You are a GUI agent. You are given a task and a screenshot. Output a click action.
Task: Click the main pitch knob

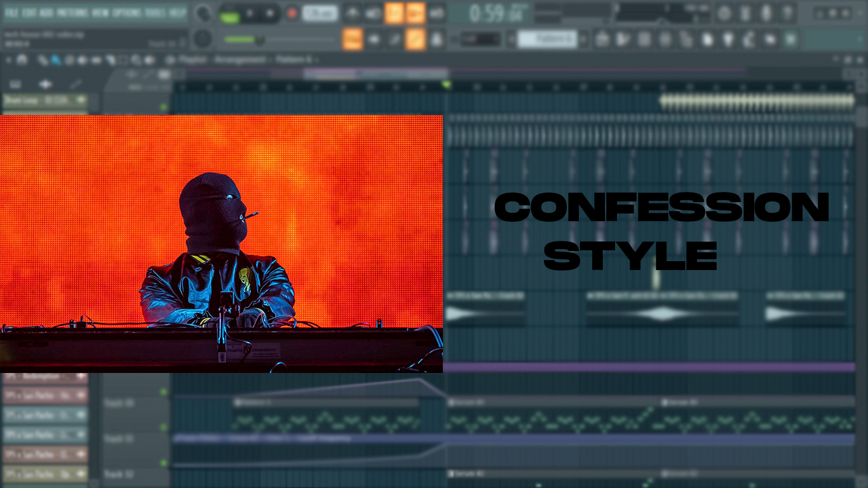pyautogui.click(x=202, y=39)
